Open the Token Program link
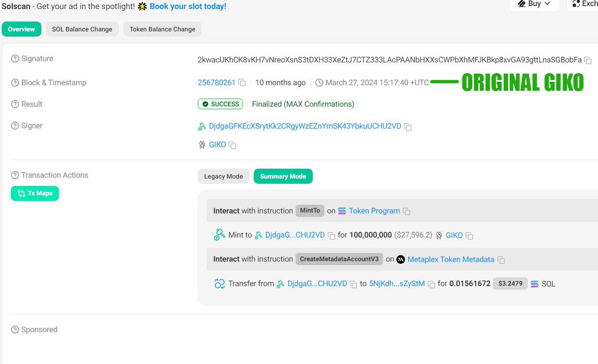 (374, 211)
